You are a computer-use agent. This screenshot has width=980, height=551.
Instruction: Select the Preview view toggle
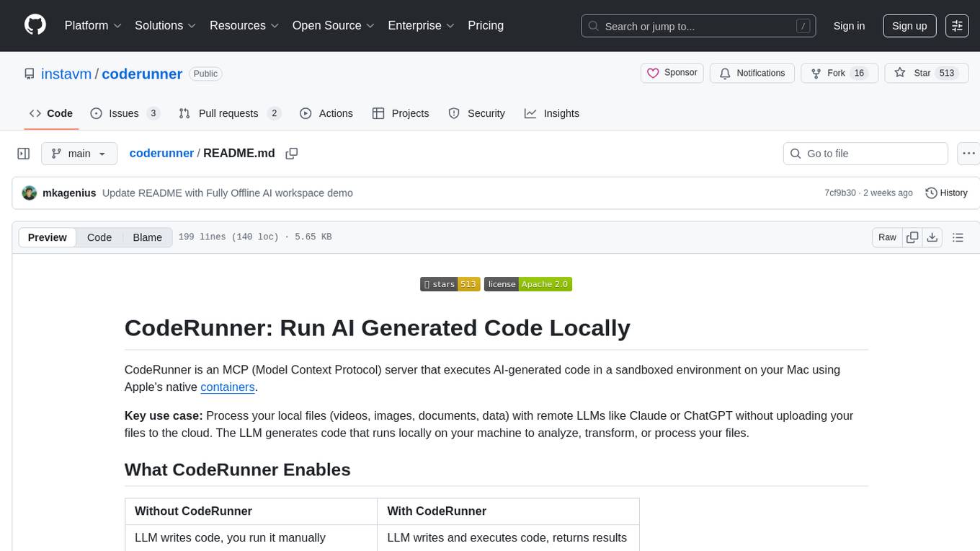pos(48,237)
